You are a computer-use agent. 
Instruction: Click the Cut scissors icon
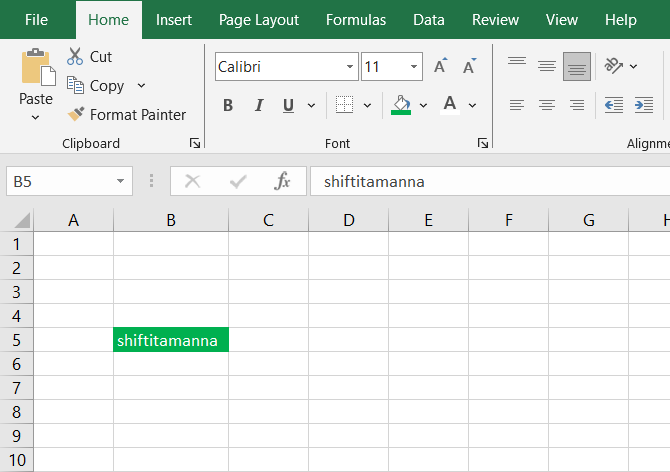click(x=75, y=56)
